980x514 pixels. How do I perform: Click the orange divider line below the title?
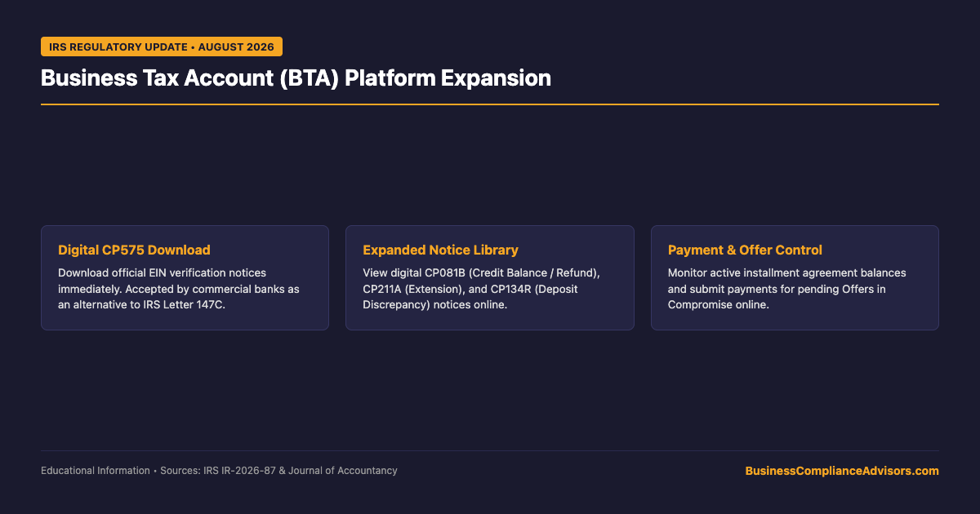[490, 104]
